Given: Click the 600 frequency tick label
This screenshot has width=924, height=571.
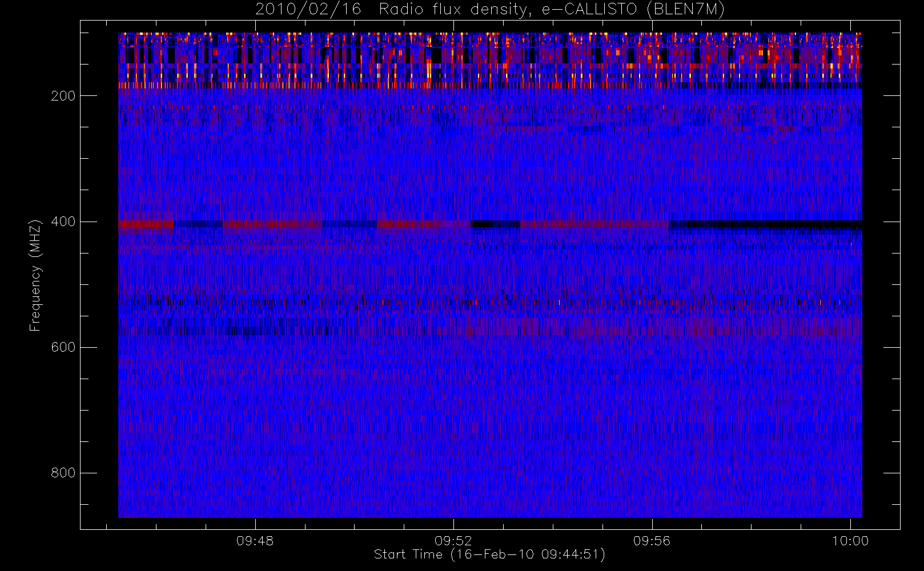Looking at the screenshot, I should [63, 347].
